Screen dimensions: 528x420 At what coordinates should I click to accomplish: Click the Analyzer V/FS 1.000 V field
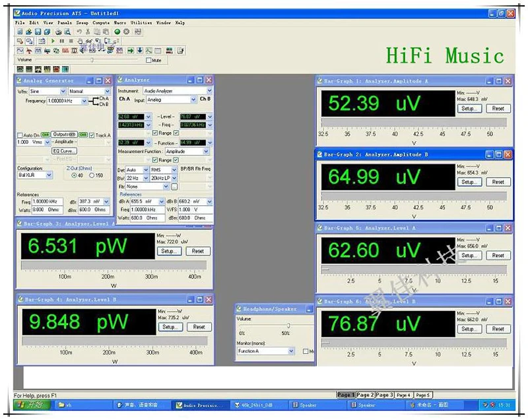click(195, 210)
